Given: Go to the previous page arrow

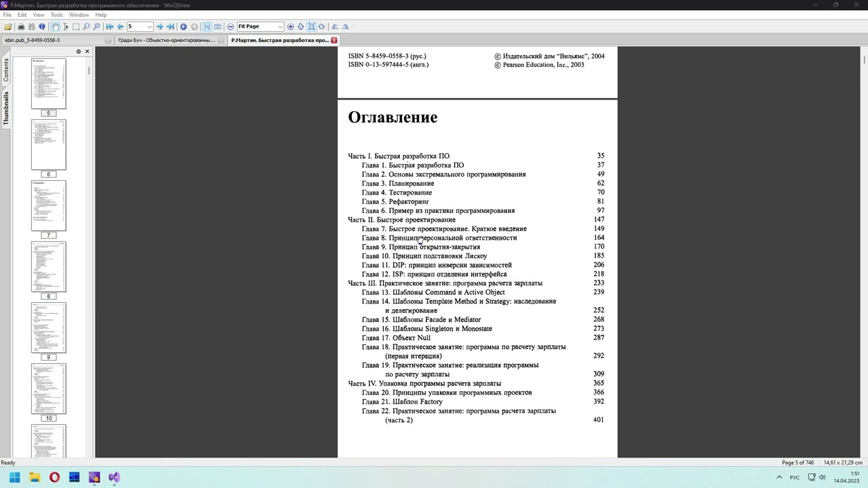Looking at the screenshot, I should click(x=120, y=26).
